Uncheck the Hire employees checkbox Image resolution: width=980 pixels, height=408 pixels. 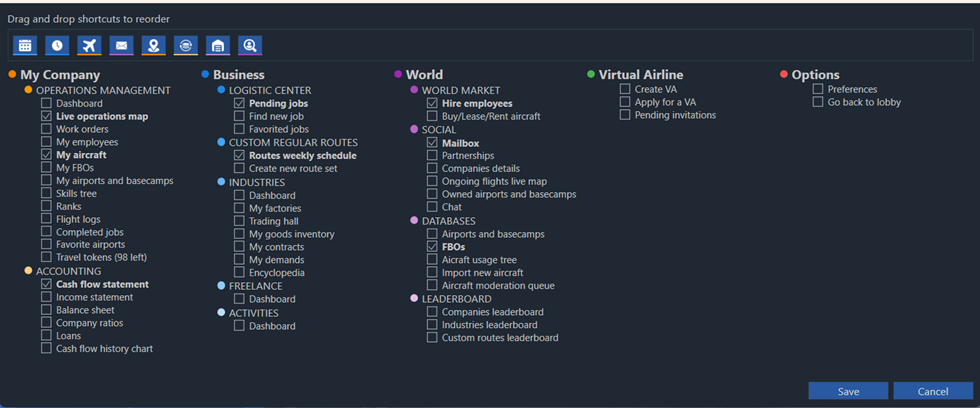click(433, 103)
